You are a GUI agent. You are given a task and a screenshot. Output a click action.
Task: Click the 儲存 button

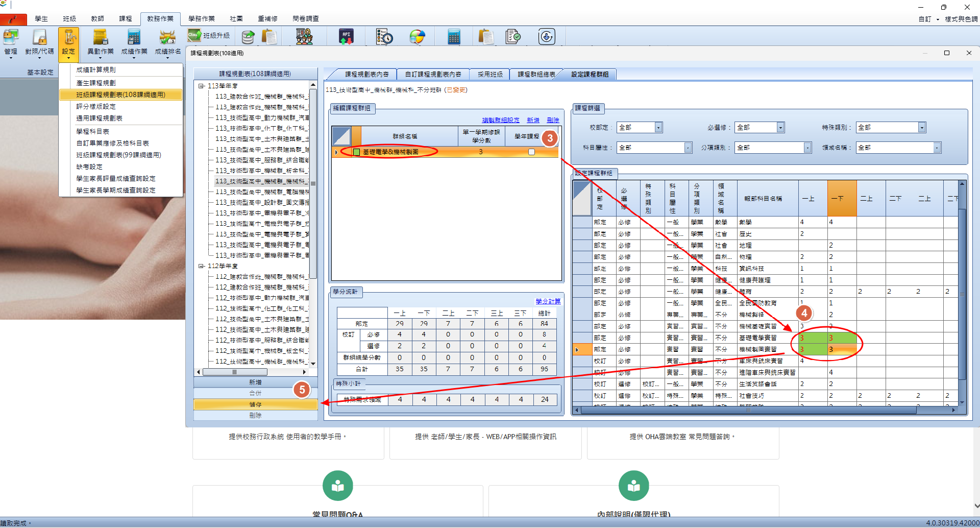click(255, 404)
